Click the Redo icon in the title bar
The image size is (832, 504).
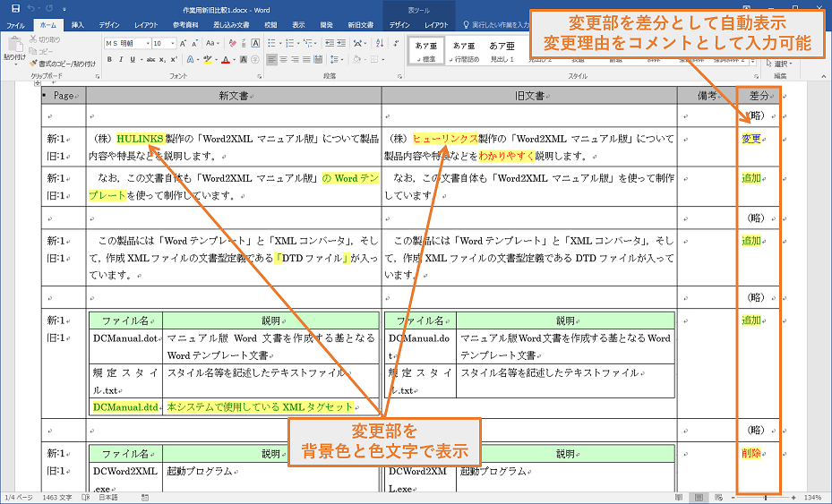pyautogui.click(x=49, y=8)
